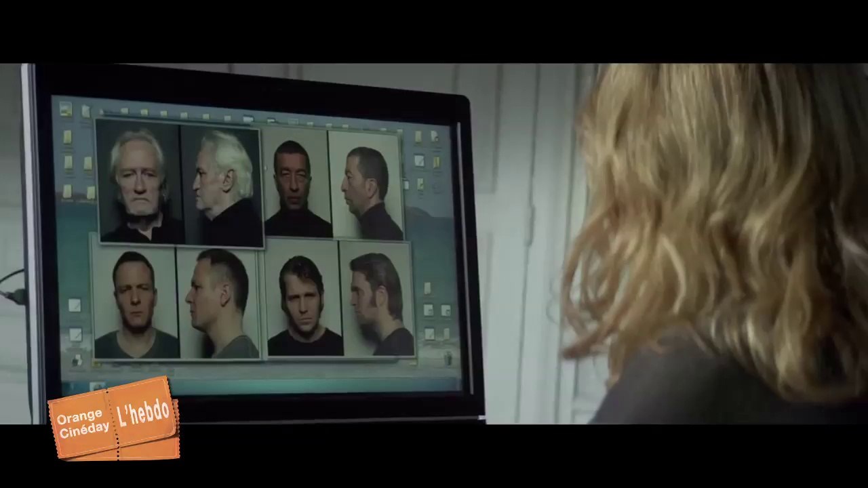Open side-profile mugshot of man in black turtleneck

(x=366, y=185)
